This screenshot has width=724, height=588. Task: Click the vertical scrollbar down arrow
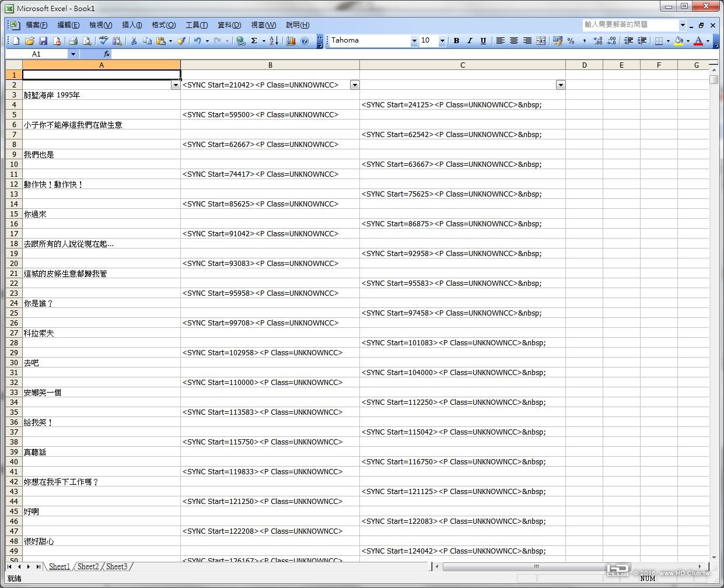[x=714, y=558]
